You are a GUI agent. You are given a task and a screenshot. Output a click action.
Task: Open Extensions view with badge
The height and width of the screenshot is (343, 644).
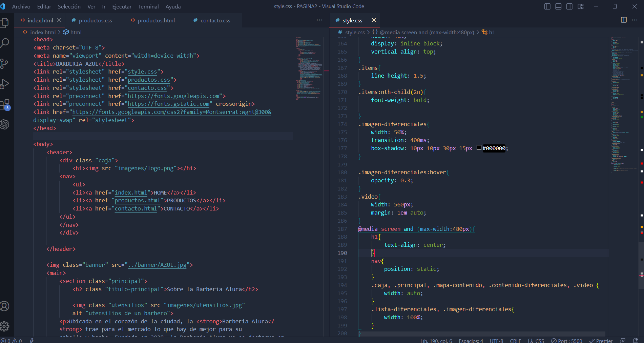point(5,104)
